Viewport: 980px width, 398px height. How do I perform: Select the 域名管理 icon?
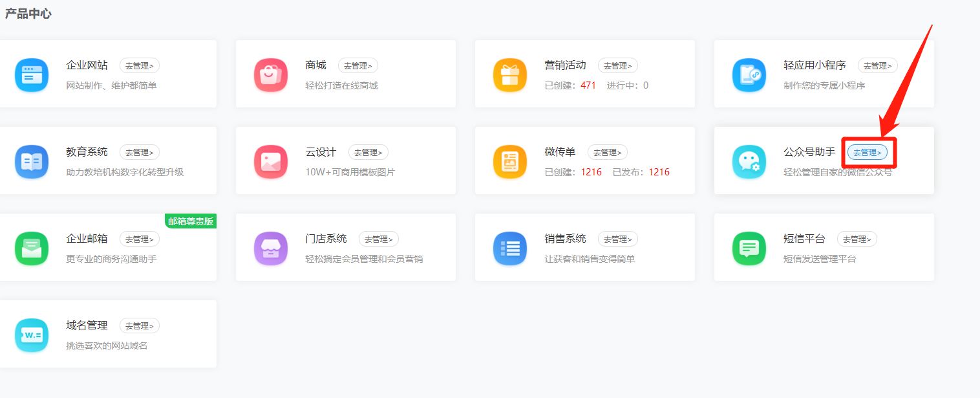click(x=32, y=335)
